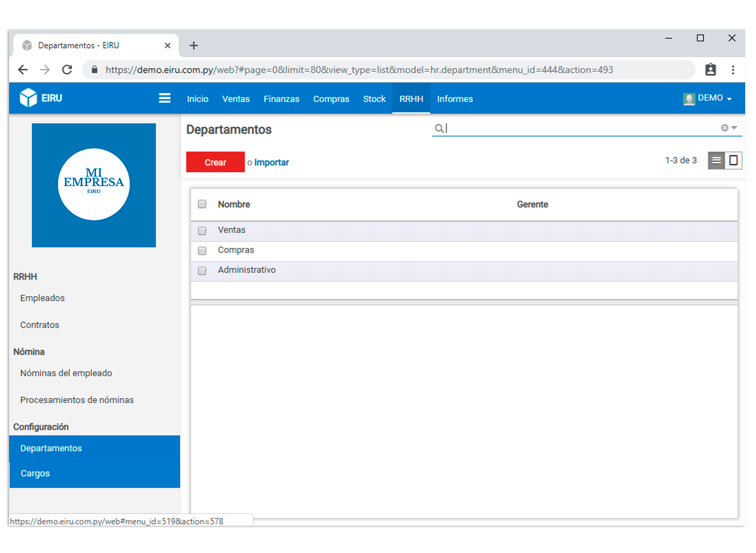Open the Compras department row
Viewport: 756px width, 553px height.
[x=464, y=250]
